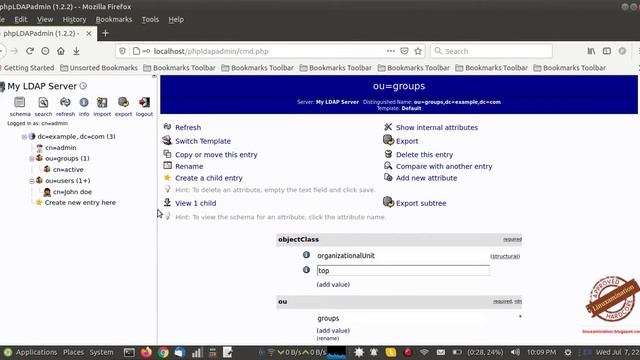Select cn=admin entry in tree
Viewport: 640px width, 360px height.
tap(60, 148)
